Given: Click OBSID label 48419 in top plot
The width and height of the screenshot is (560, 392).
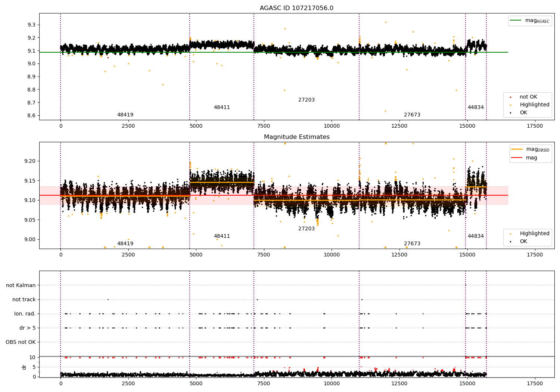Looking at the screenshot, I should [x=125, y=115].
